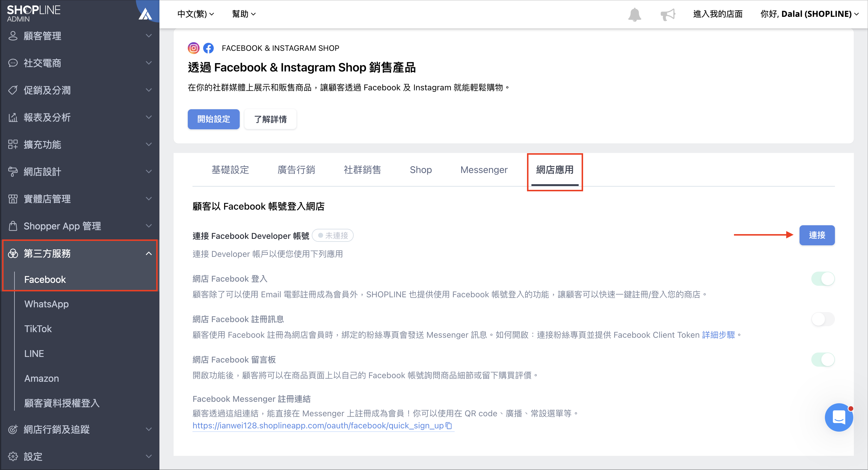Toggle 網店 Facebook 留言板 switch
Image resolution: width=868 pixels, height=470 pixels.
(823, 360)
